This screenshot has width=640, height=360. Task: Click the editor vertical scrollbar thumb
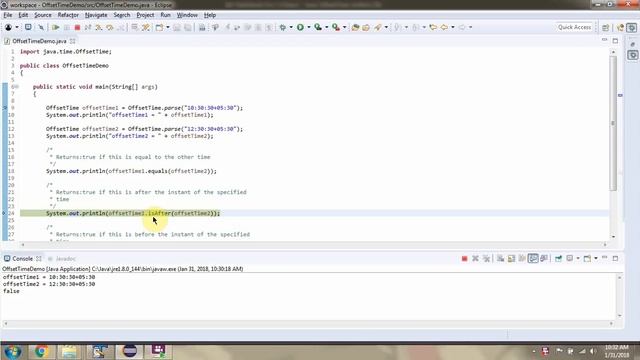[613, 122]
